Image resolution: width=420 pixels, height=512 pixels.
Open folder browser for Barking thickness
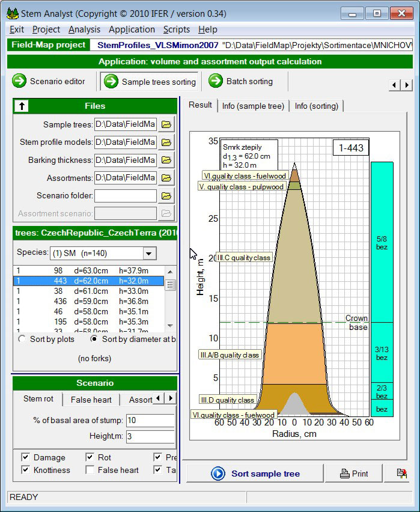(166, 160)
